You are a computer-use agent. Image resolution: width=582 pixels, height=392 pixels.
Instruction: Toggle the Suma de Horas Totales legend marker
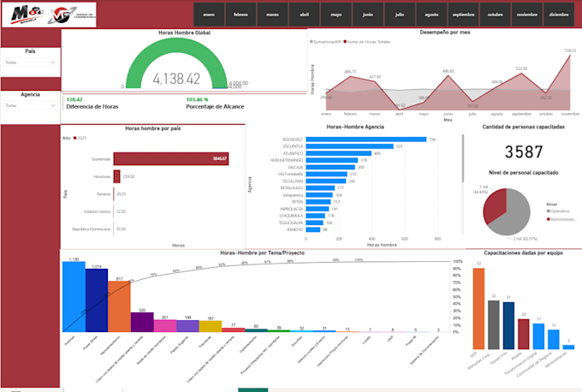(x=345, y=42)
